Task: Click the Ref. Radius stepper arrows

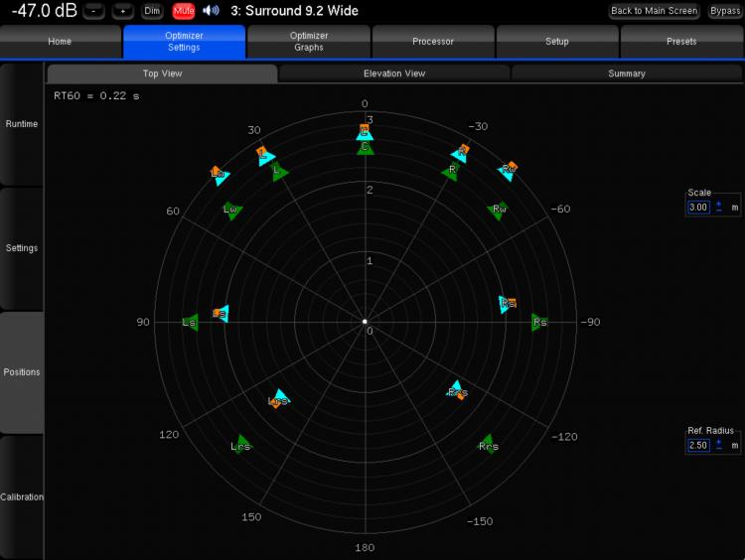Action: pyautogui.click(x=719, y=445)
